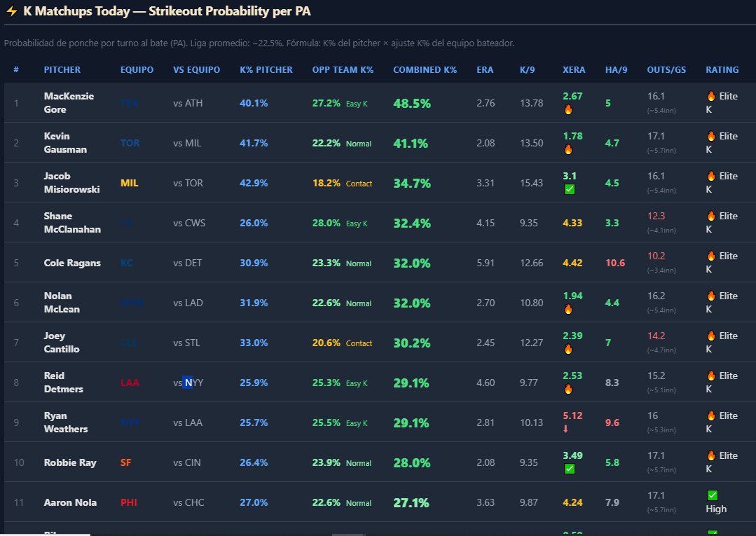This screenshot has width=756, height=536.
Task: Click the Elite K fire icon in MacKenzie Gore's rating
Action: coord(711,96)
